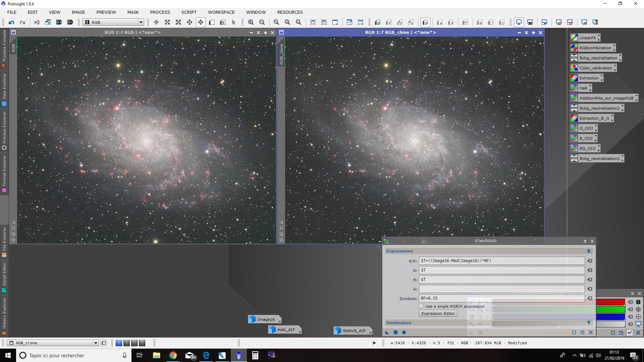Clear the R/K expression field
Image resolution: width=644 pixels, height=362 pixels.
[590, 261]
